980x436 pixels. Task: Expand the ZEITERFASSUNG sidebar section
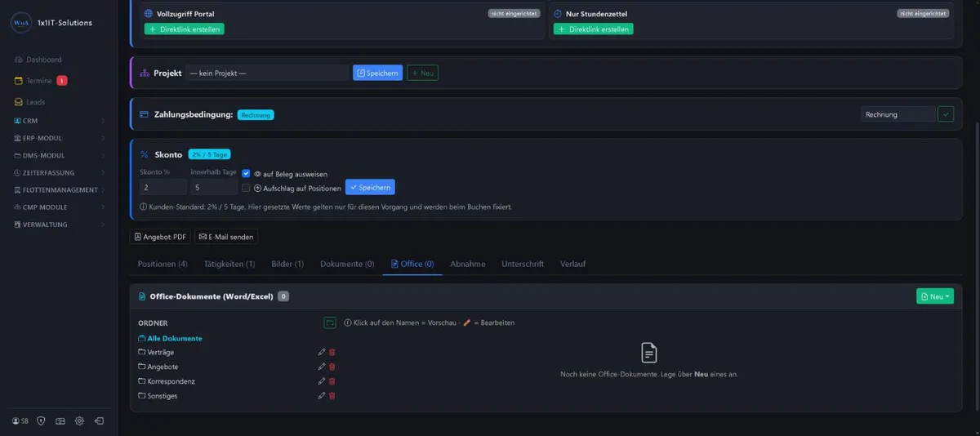pos(59,172)
